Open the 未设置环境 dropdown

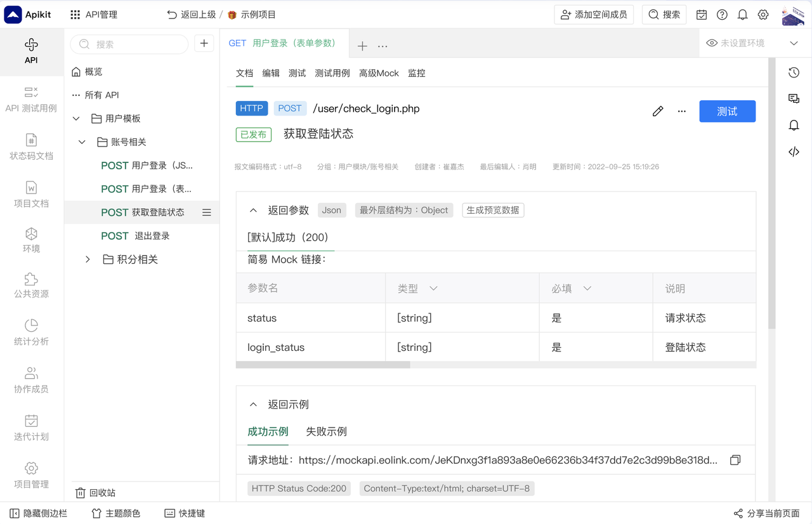754,43
